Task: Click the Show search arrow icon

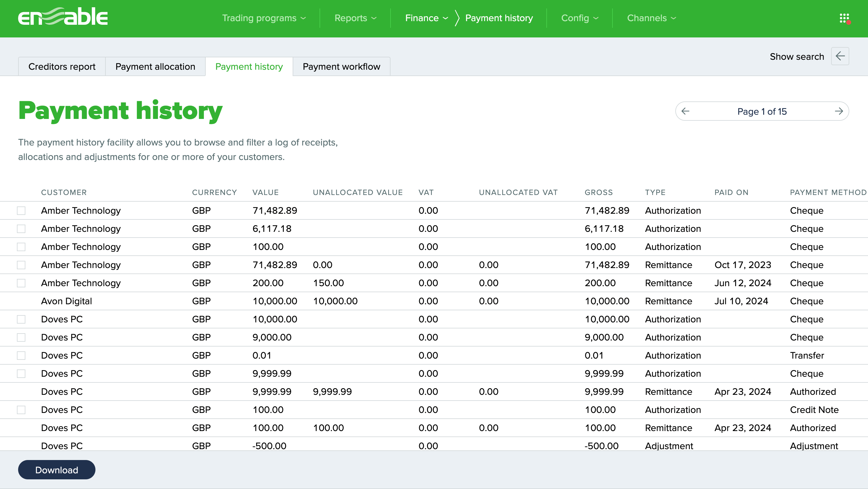Action: click(840, 56)
